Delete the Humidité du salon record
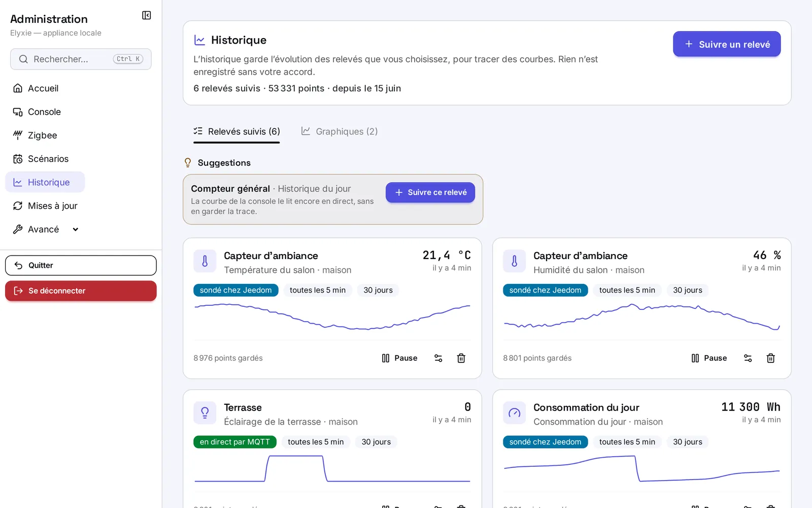The width and height of the screenshot is (812, 508). pyautogui.click(x=771, y=358)
